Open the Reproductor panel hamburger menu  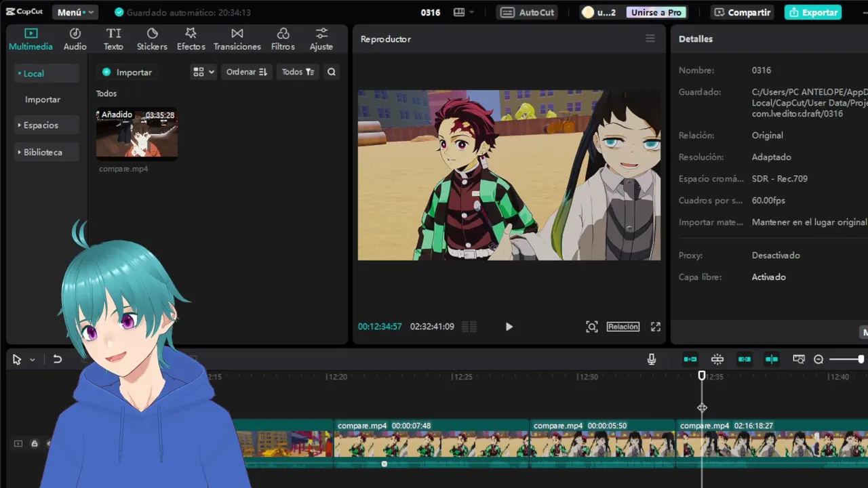click(650, 39)
